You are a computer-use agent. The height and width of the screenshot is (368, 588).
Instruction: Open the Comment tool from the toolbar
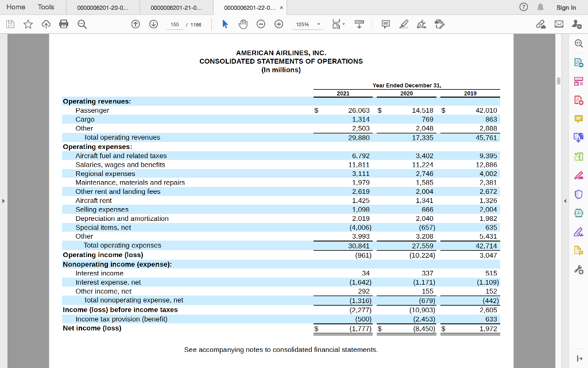point(385,24)
